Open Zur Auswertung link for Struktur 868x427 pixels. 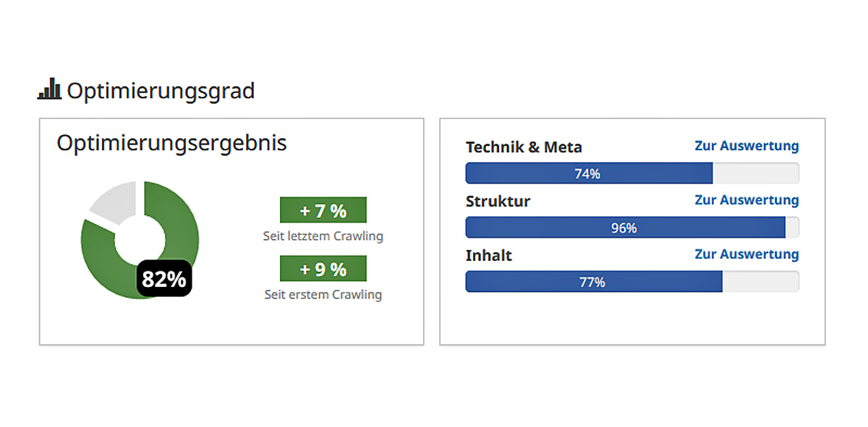[x=746, y=200]
